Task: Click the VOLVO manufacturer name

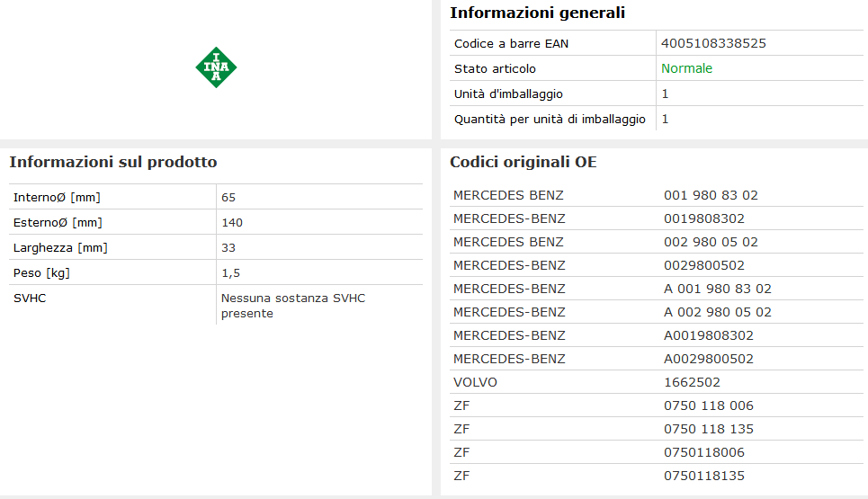Action: coord(475,382)
